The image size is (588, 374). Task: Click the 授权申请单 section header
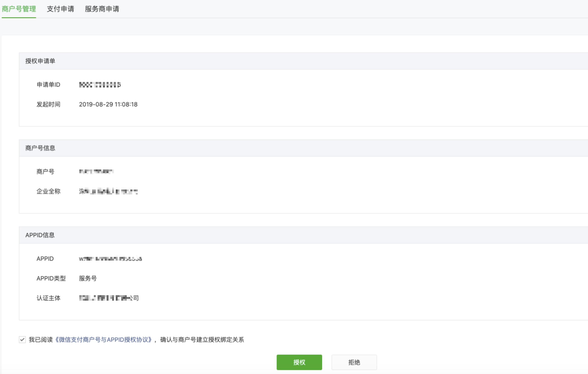40,61
